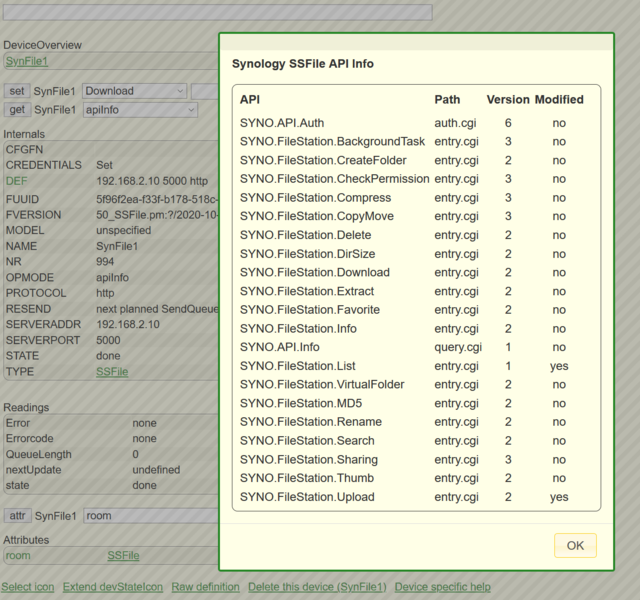Click the nextUpdate undefined reading value
640x600 pixels.
tap(156, 469)
